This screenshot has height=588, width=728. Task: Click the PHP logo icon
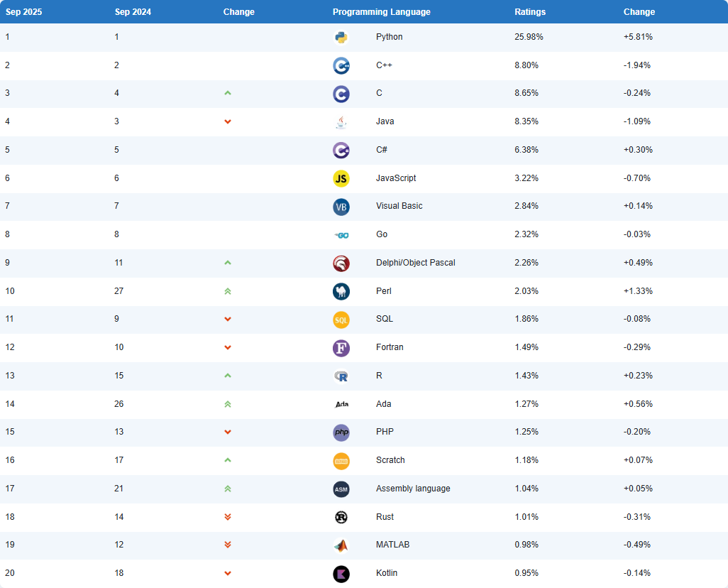[x=341, y=432]
